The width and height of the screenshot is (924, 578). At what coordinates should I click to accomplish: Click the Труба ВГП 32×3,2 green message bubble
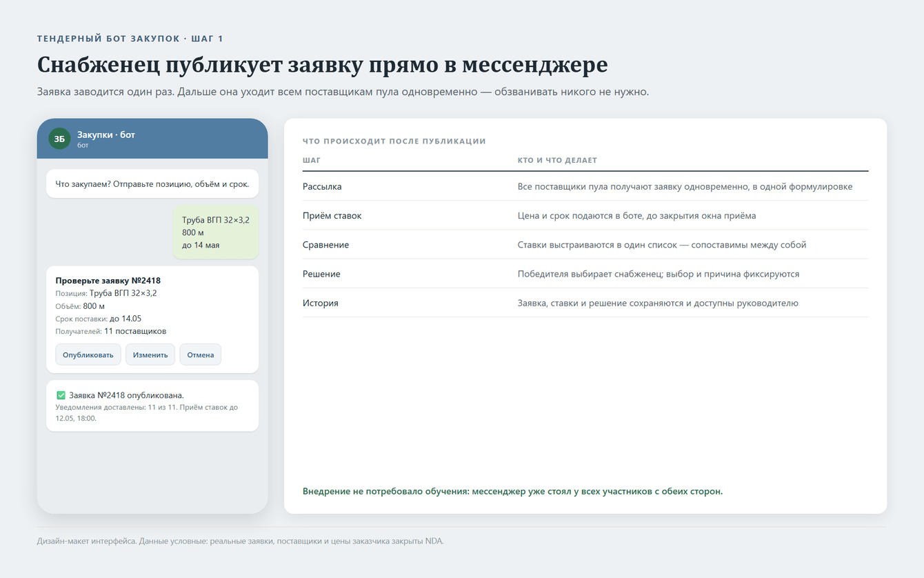point(216,232)
